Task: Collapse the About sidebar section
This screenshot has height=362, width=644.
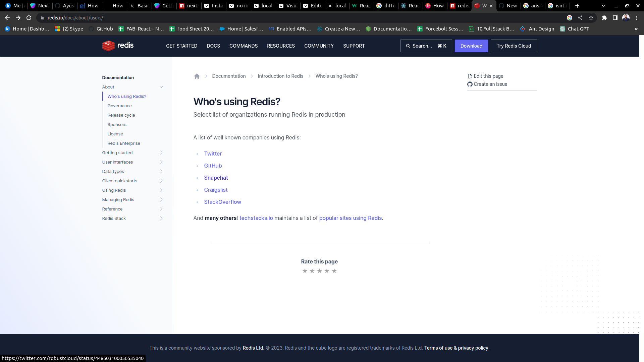Action: pyautogui.click(x=161, y=87)
